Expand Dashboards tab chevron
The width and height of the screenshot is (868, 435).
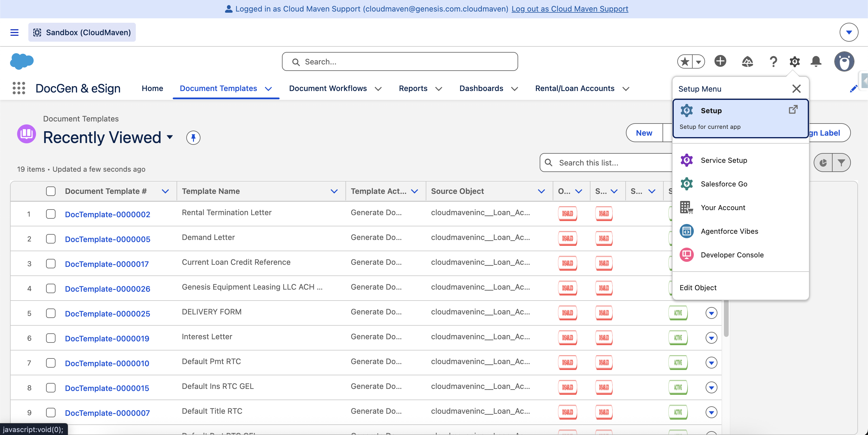point(514,89)
